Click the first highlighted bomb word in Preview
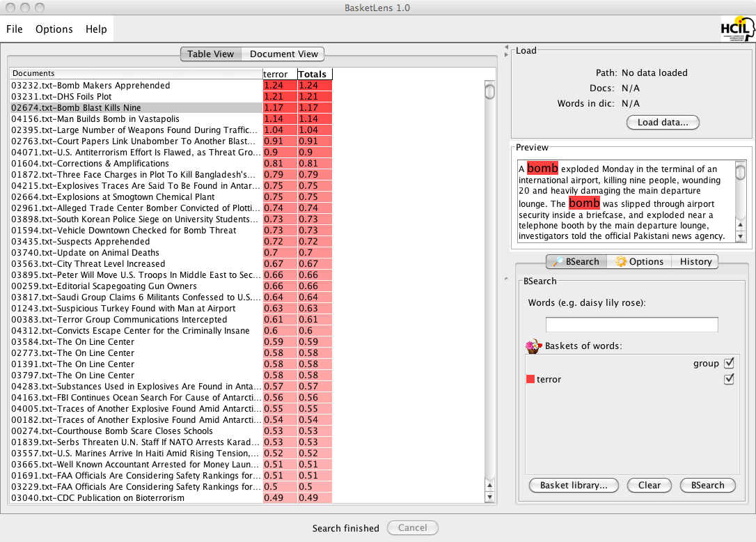Screen dimensions: 756x542 [542, 168]
